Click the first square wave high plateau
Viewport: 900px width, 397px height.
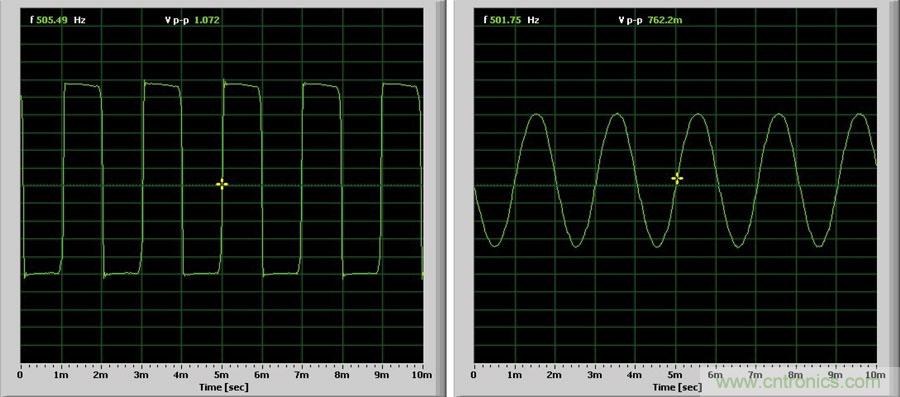tap(82, 85)
